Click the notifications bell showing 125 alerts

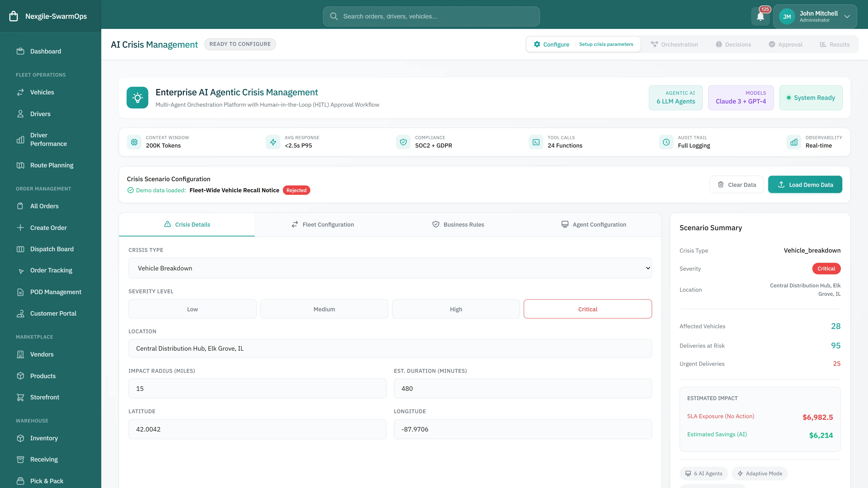[760, 16]
